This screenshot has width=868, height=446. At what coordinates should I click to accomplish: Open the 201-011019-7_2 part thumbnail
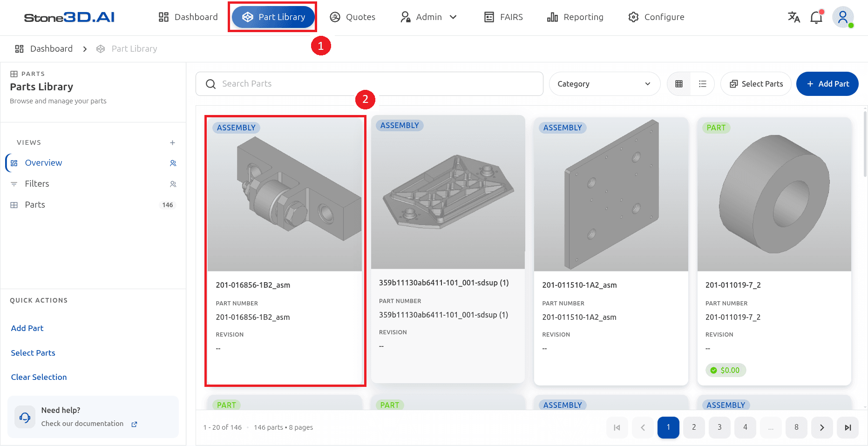point(774,194)
